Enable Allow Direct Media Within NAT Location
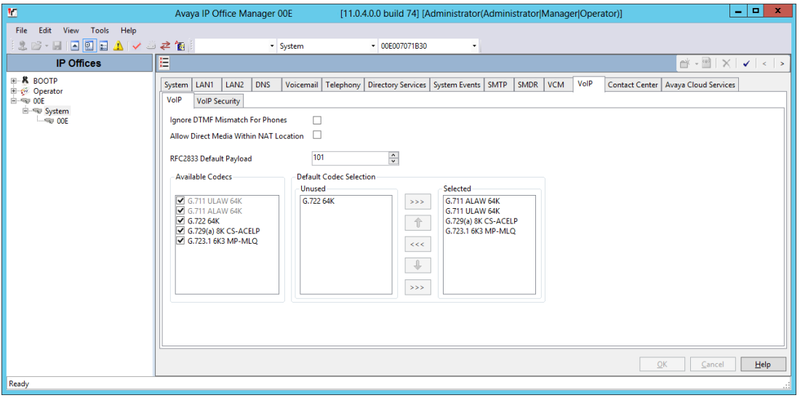The width and height of the screenshot is (800, 398). tap(317, 135)
